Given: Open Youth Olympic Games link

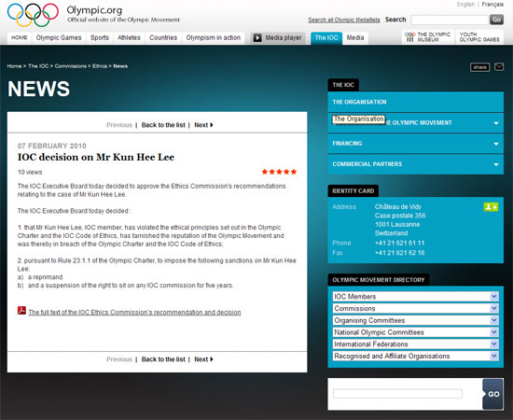Looking at the screenshot, I should coord(479,37).
